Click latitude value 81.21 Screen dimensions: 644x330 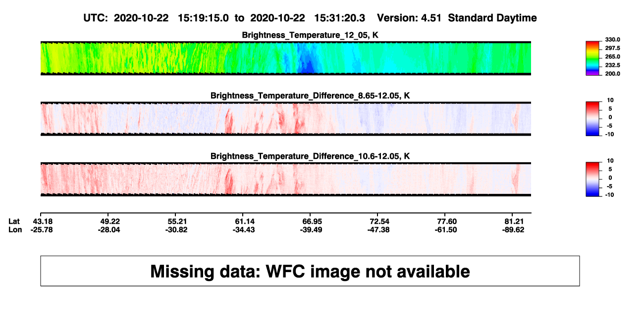pos(514,221)
